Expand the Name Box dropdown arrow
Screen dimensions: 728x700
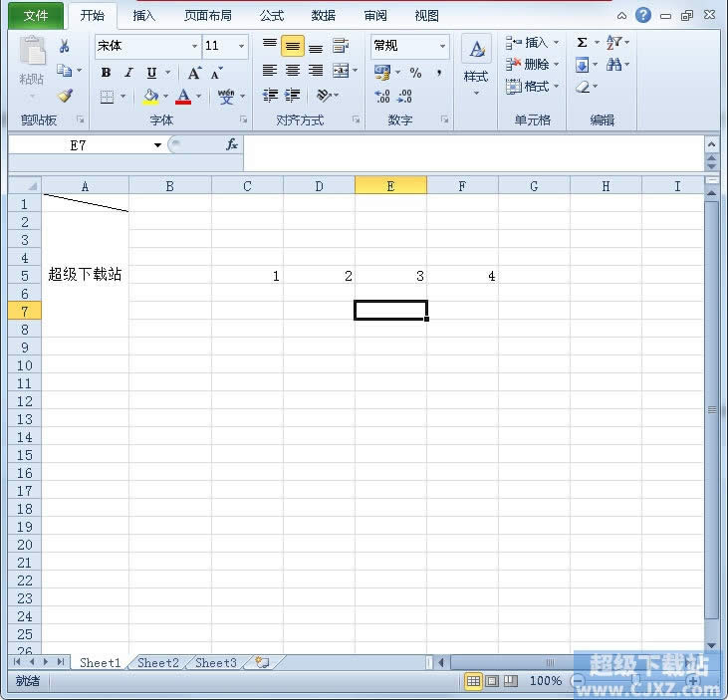pyautogui.click(x=158, y=145)
